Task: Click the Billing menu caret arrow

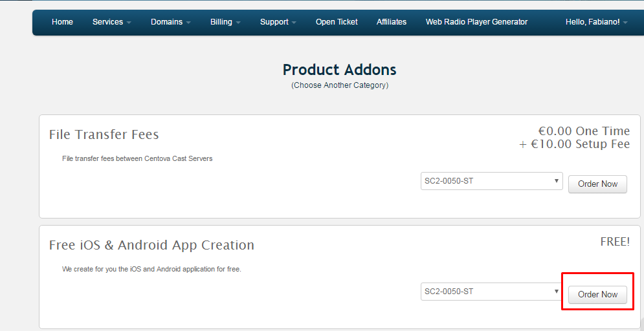Action: click(x=238, y=23)
